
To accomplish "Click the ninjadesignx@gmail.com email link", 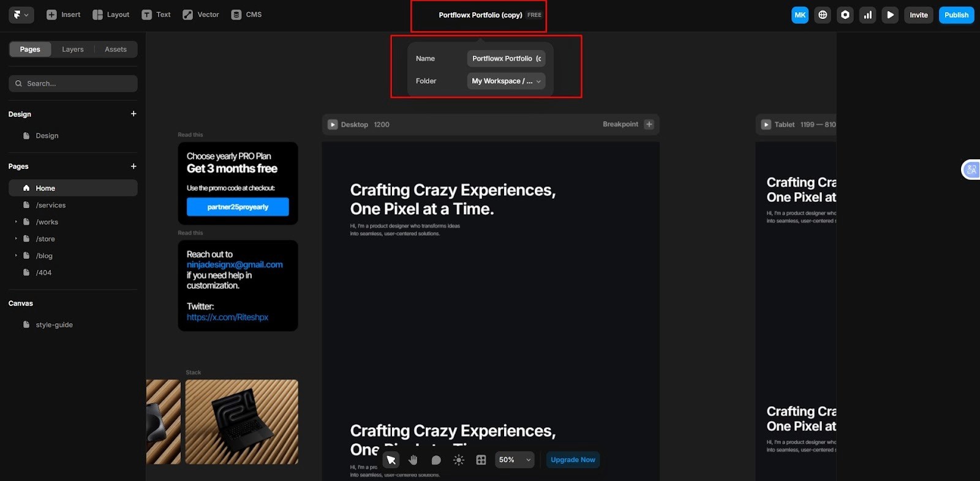I will coord(235,265).
